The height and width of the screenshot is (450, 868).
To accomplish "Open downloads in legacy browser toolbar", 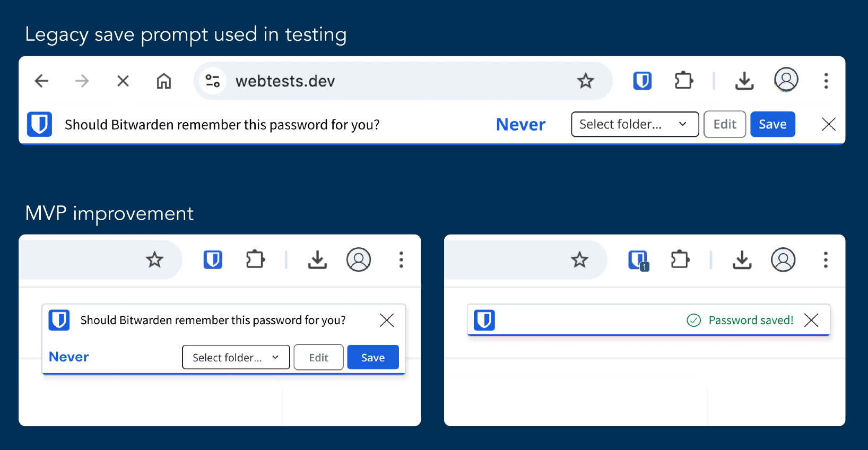I will point(744,81).
